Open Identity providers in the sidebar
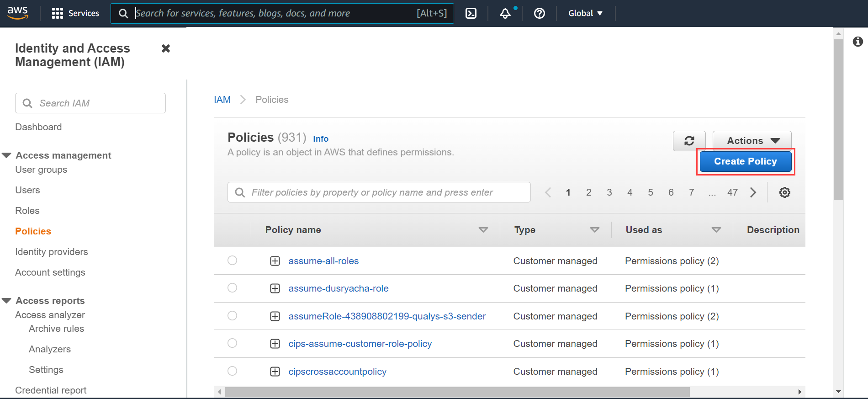Viewport: 868px width, 399px height. [52, 252]
